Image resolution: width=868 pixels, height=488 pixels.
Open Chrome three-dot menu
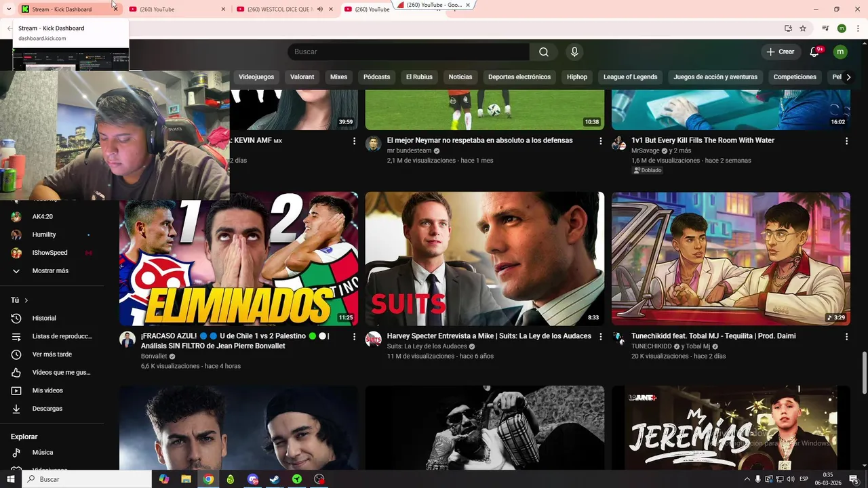pos(858,28)
